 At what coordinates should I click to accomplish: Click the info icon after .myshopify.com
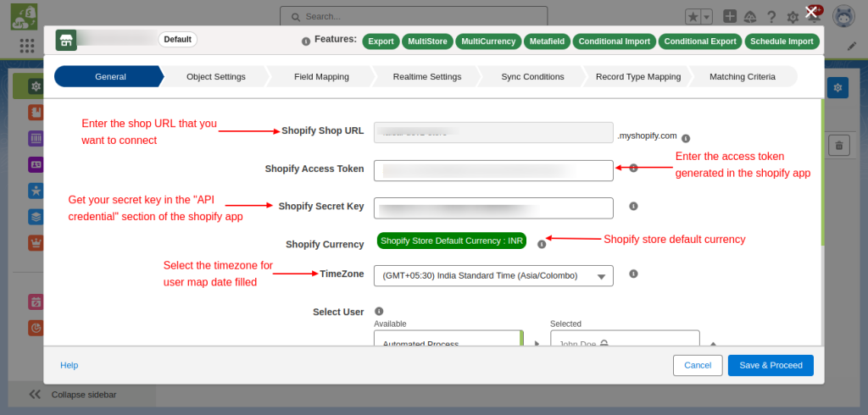click(686, 138)
